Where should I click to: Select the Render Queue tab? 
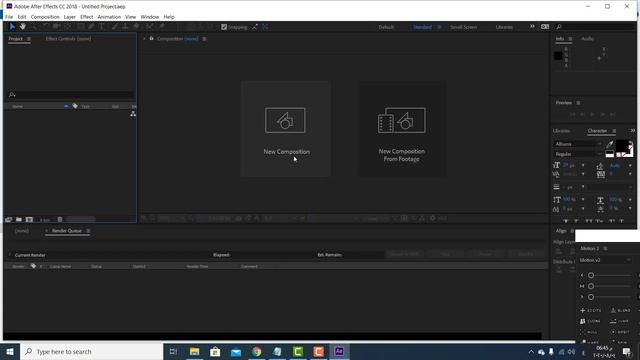pos(67,231)
